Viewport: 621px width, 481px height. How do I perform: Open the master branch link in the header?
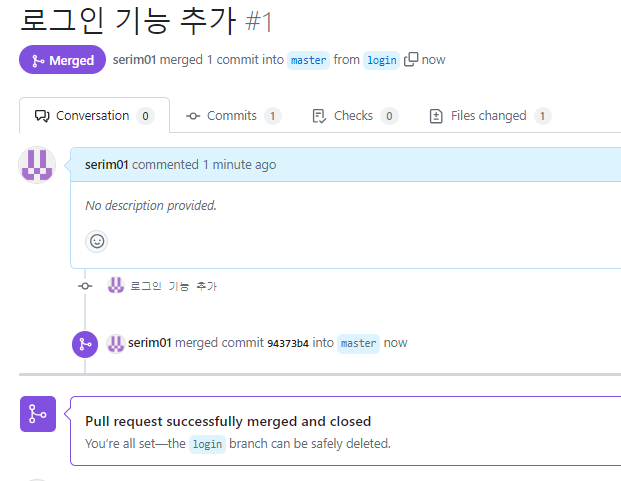pyautogui.click(x=309, y=60)
